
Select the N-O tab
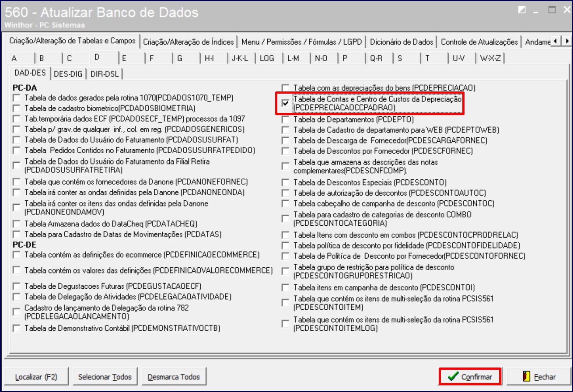tap(324, 58)
